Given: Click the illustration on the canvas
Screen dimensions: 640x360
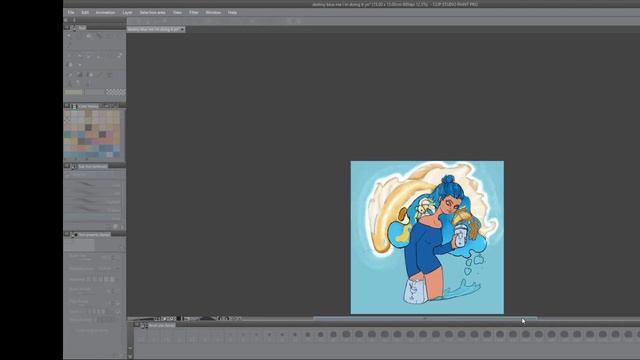Looking at the screenshot, I should (427, 237).
